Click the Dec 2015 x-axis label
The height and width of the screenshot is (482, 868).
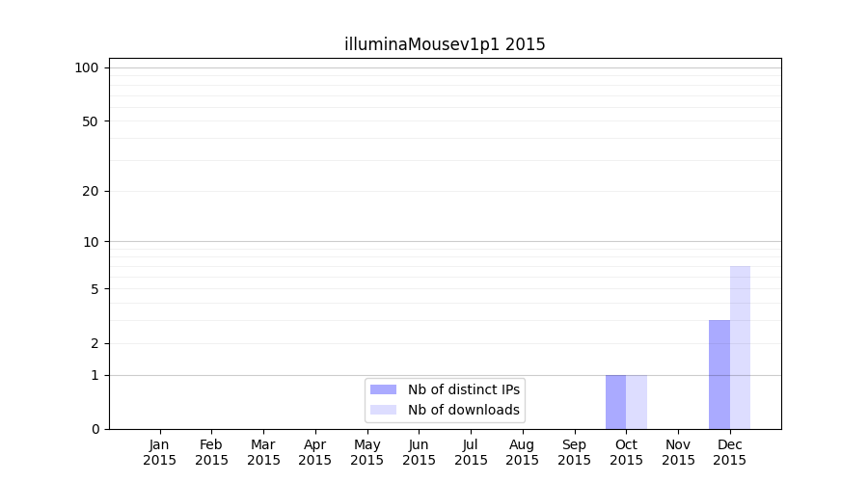click(730, 452)
